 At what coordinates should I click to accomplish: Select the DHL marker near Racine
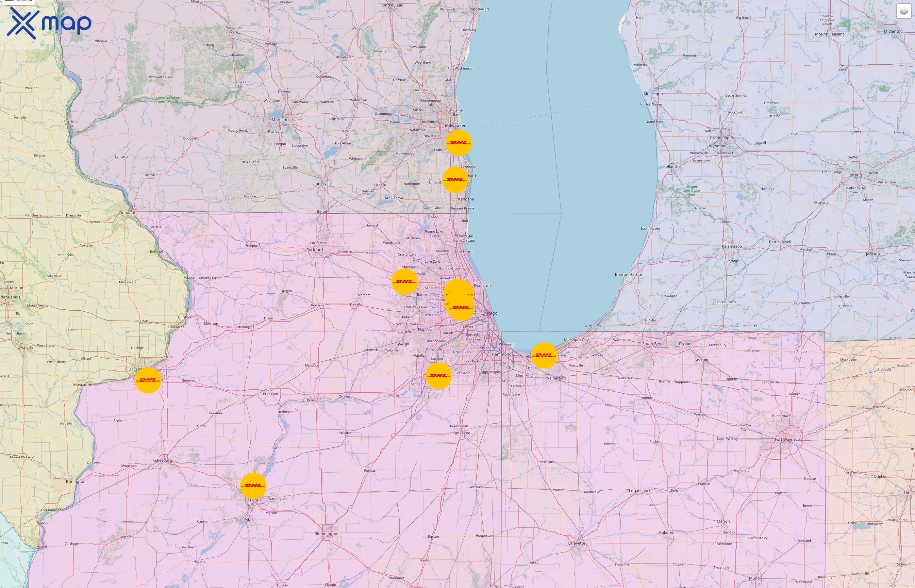[x=455, y=179]
